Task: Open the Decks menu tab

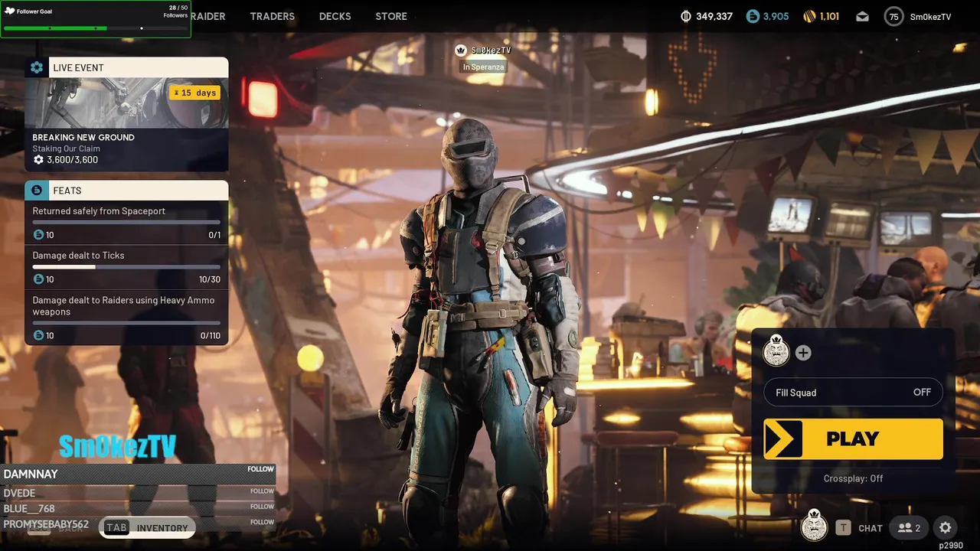Action: (335, 16)
